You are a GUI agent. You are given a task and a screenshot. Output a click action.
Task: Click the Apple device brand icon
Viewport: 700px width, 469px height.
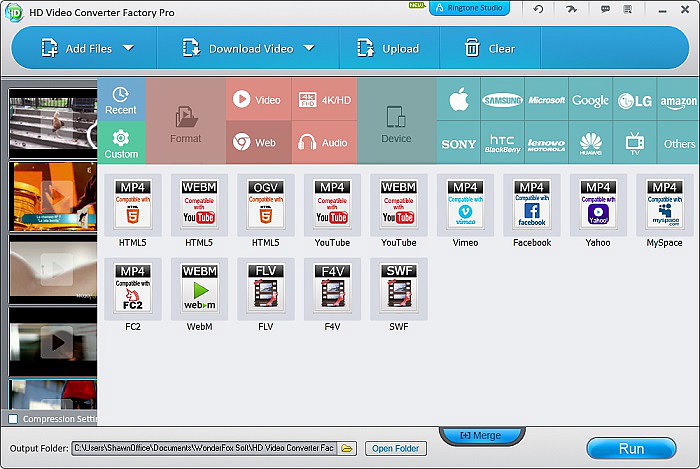[x=459, y=100]
